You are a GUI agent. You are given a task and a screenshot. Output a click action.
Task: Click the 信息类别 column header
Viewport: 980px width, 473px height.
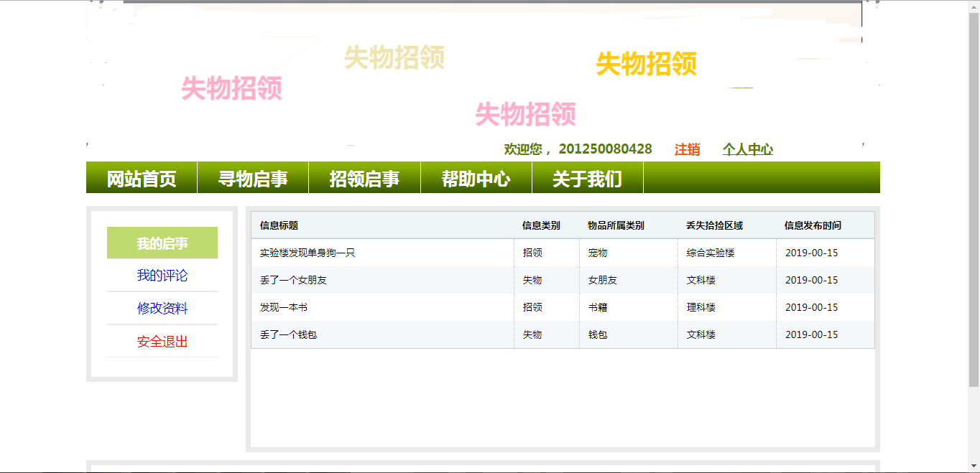tap(541, 225)
